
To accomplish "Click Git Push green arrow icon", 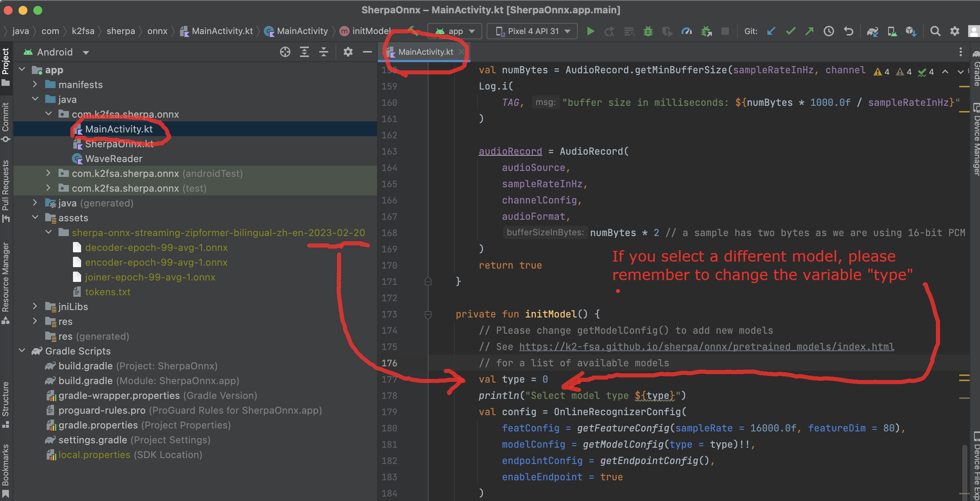I will [x=809, y=31].
